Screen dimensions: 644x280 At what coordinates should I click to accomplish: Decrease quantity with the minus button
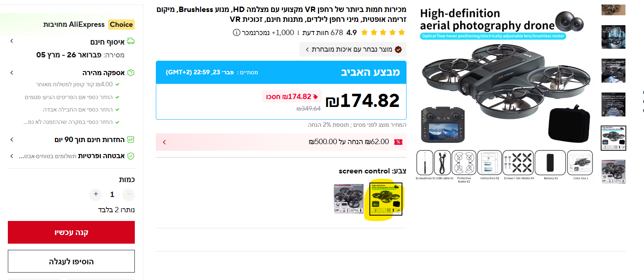(129, 195)
